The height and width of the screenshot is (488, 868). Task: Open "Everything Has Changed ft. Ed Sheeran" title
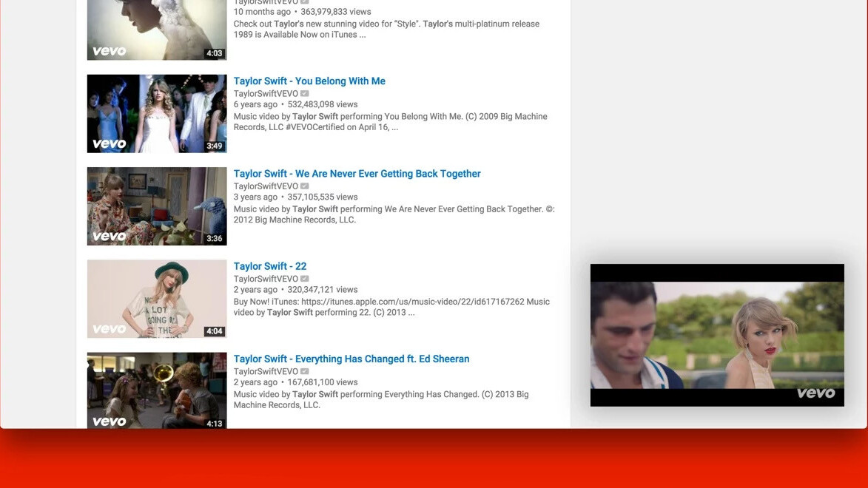[351, 359]
